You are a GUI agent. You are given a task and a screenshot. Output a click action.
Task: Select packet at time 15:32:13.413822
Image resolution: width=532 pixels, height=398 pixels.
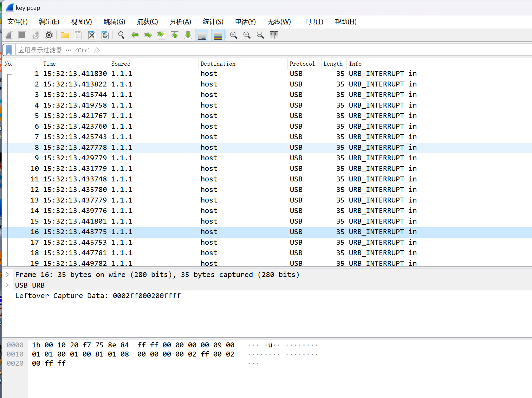pos(267,84)
